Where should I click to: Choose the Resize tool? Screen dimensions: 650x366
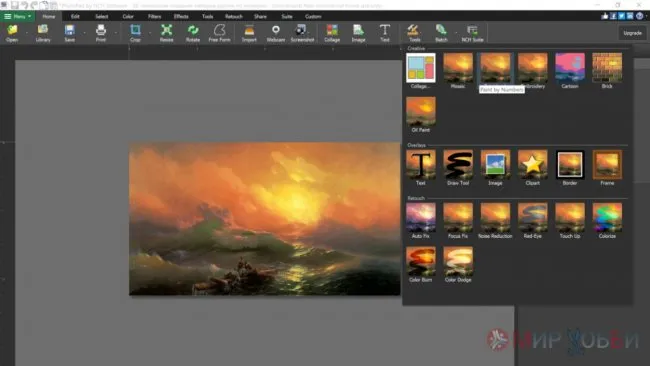pos(167,33)
